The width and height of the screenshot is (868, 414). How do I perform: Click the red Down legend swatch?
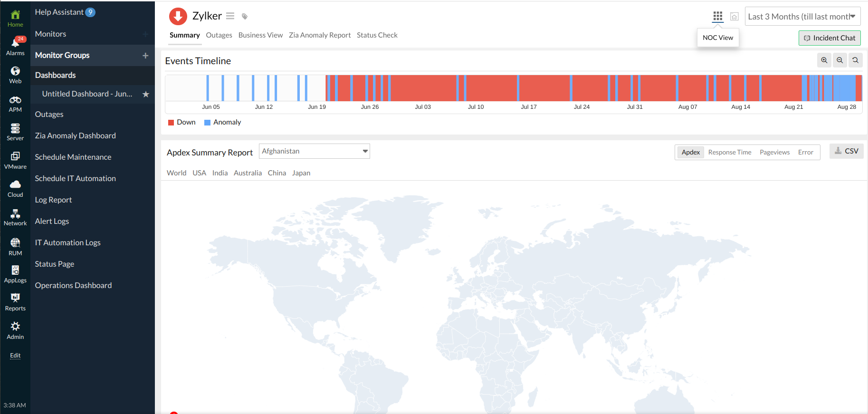172,123
